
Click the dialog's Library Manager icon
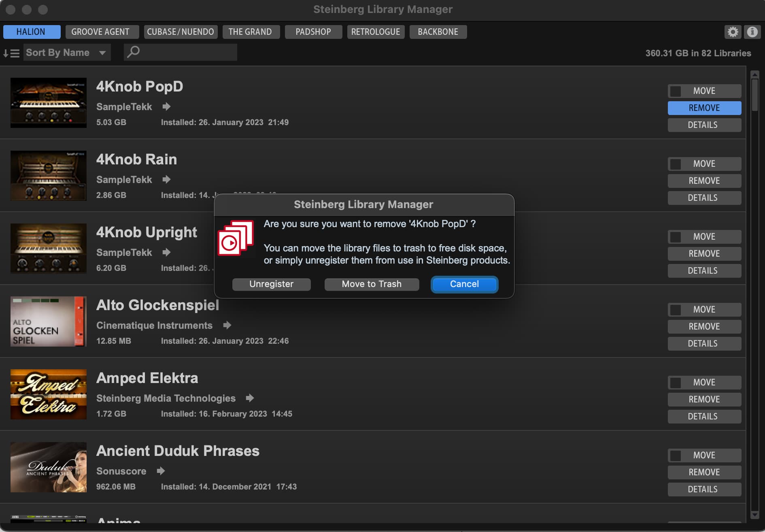coord(236,238)
